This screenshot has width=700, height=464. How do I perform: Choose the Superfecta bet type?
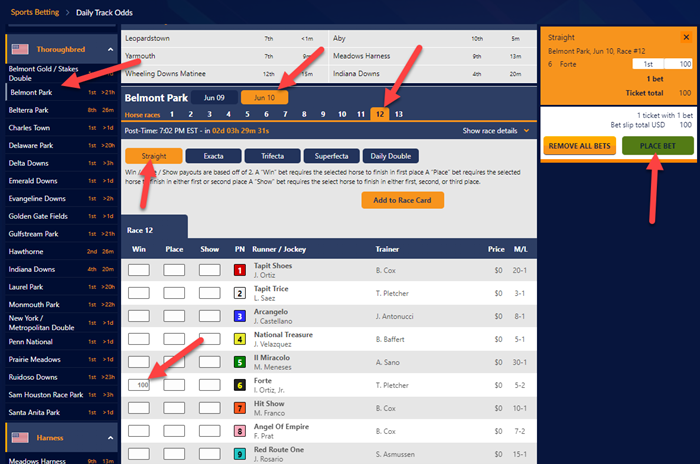(x=331, y=156)
